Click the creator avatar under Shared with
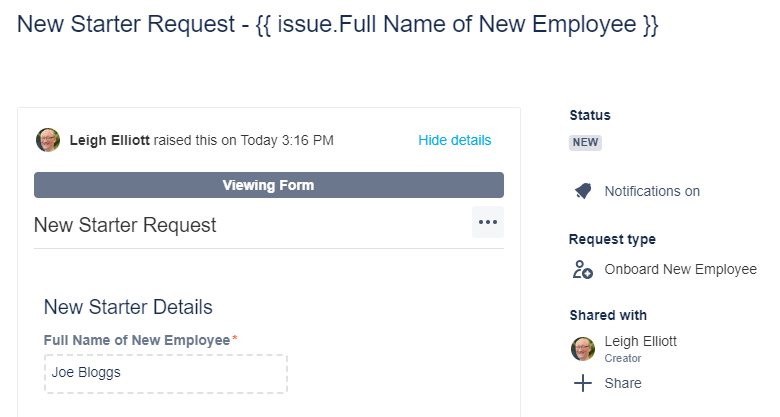 point(583,348)
